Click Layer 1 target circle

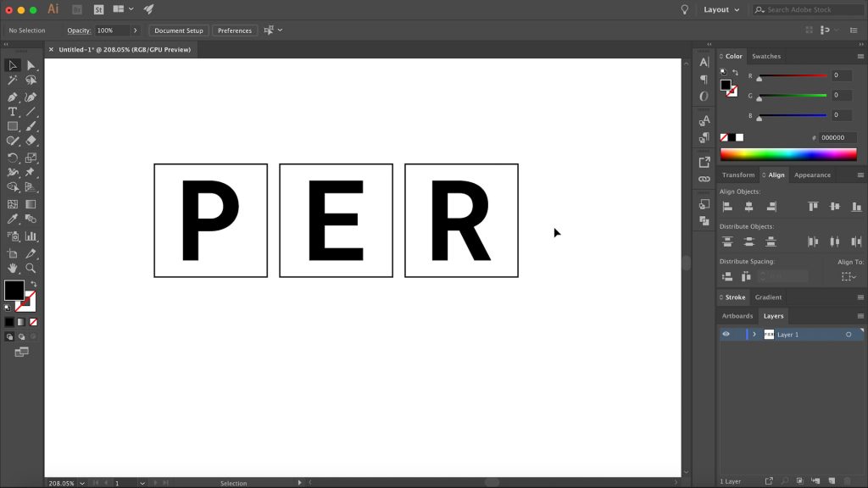(848, 334)
